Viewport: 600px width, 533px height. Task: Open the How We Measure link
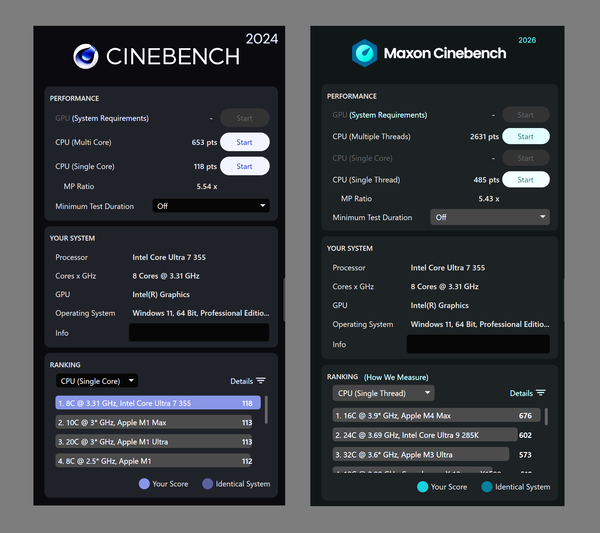coord(396,377)
